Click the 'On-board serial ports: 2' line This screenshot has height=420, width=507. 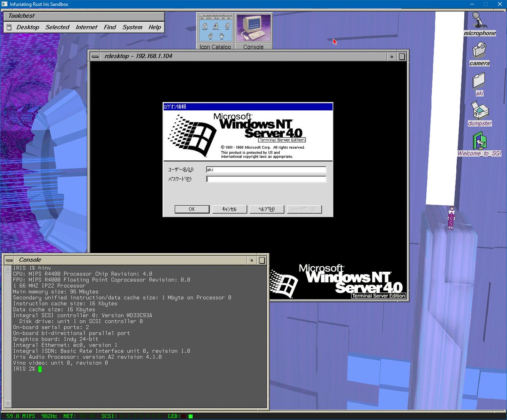51,327
